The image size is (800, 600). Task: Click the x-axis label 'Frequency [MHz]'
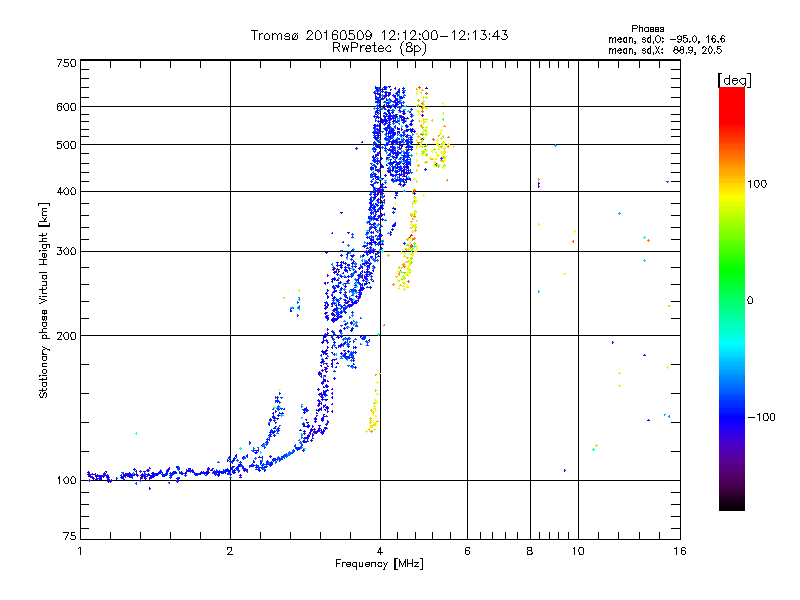click(x=379, y=564)
